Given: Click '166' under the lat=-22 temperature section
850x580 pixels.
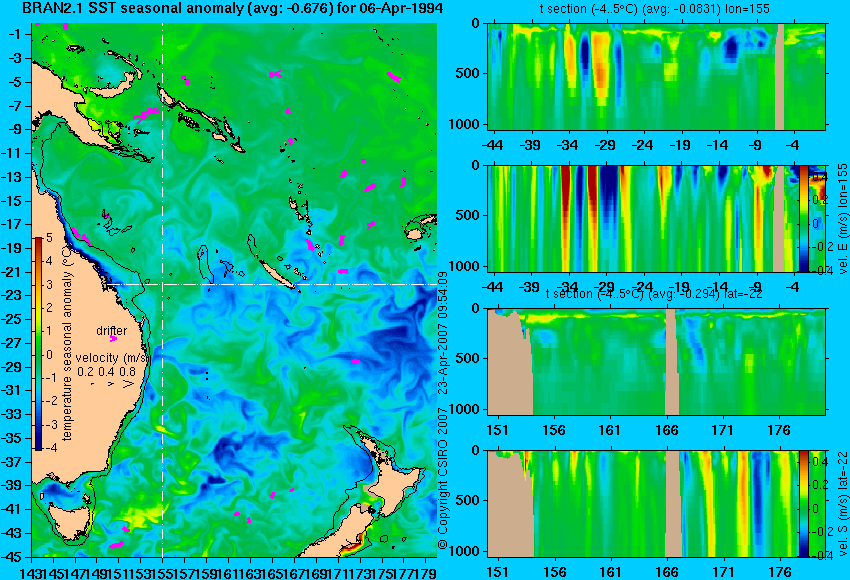Looking at the screenshot, I should 666,430.
